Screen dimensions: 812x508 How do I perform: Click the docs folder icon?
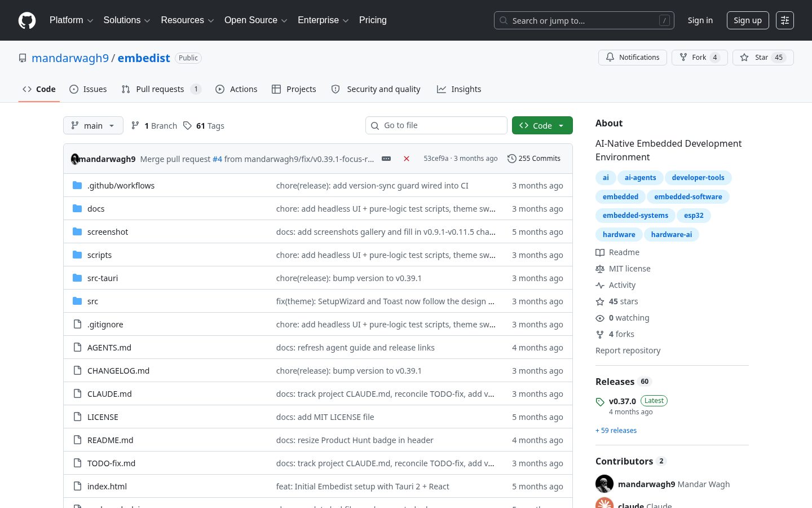point(77,208)
